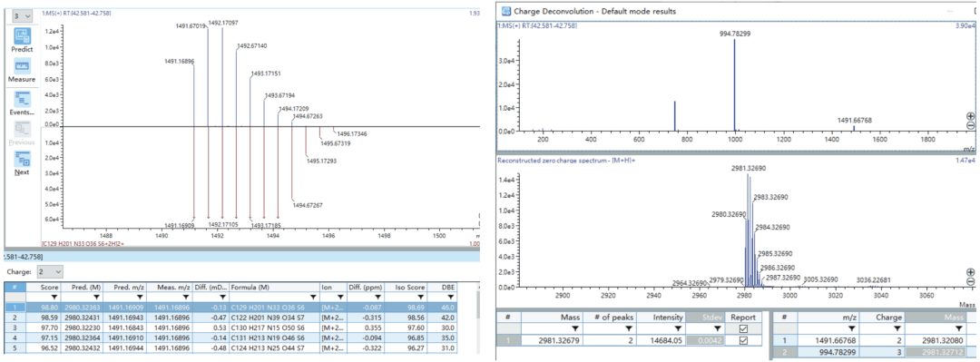Viewport: 980px width, 362px height.
Task: Zoom in on the upper m/z spectrum
Action: [x=971, y=116]
